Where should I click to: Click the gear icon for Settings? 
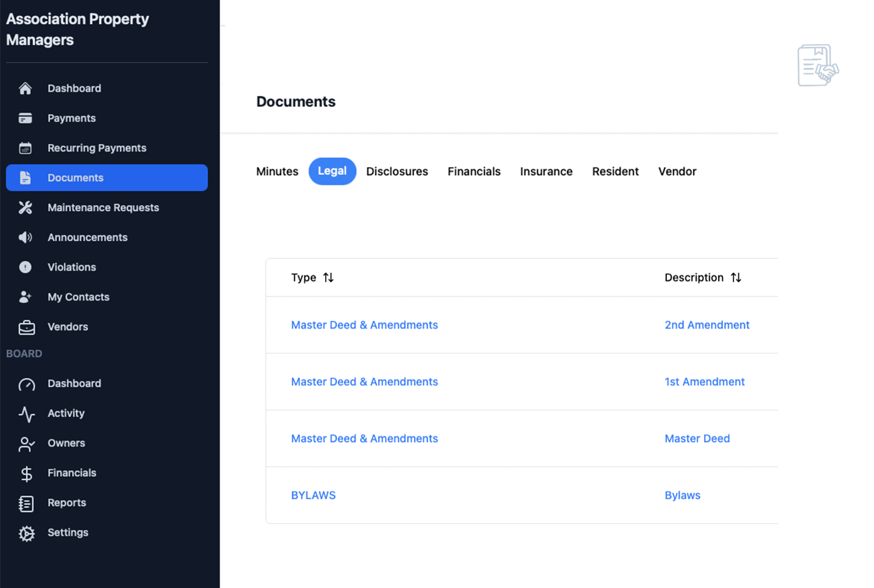[x=26, y=533]
